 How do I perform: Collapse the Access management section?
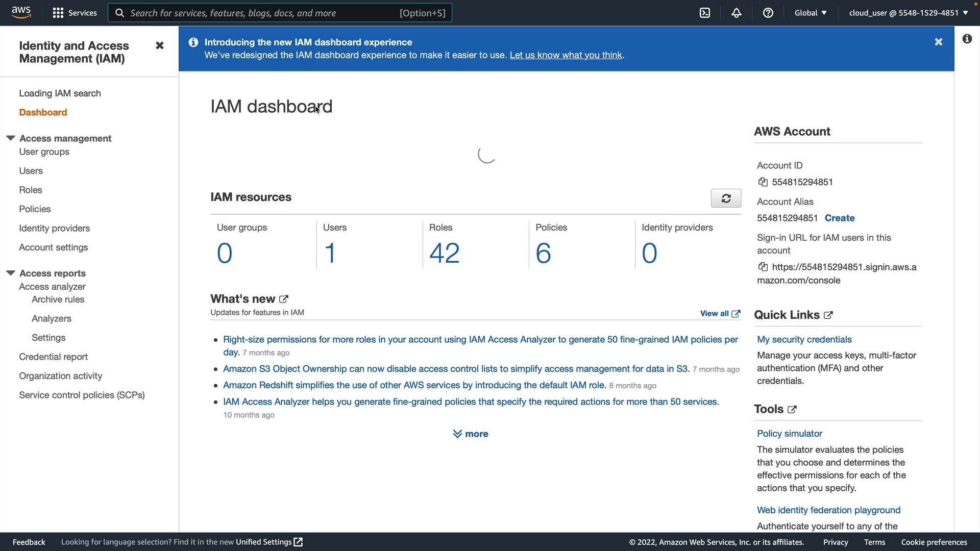[x=11, y=138]
